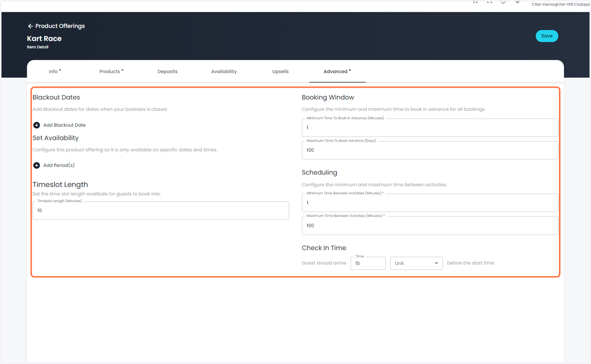Go back to Product Offerings
Viewport: 591px width, 364px height.
(56, 26)
